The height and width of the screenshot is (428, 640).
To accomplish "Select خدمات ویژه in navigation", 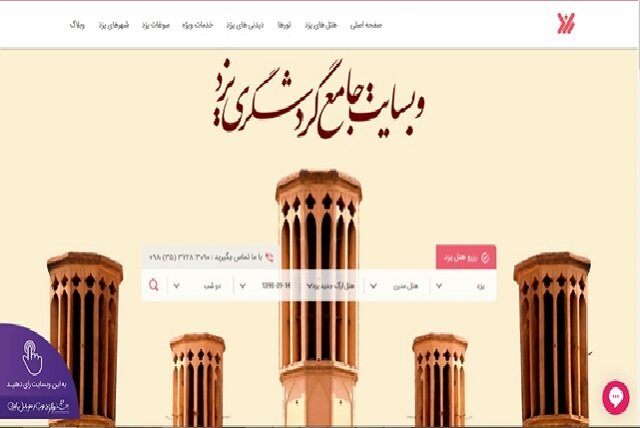I will [194, 23].
